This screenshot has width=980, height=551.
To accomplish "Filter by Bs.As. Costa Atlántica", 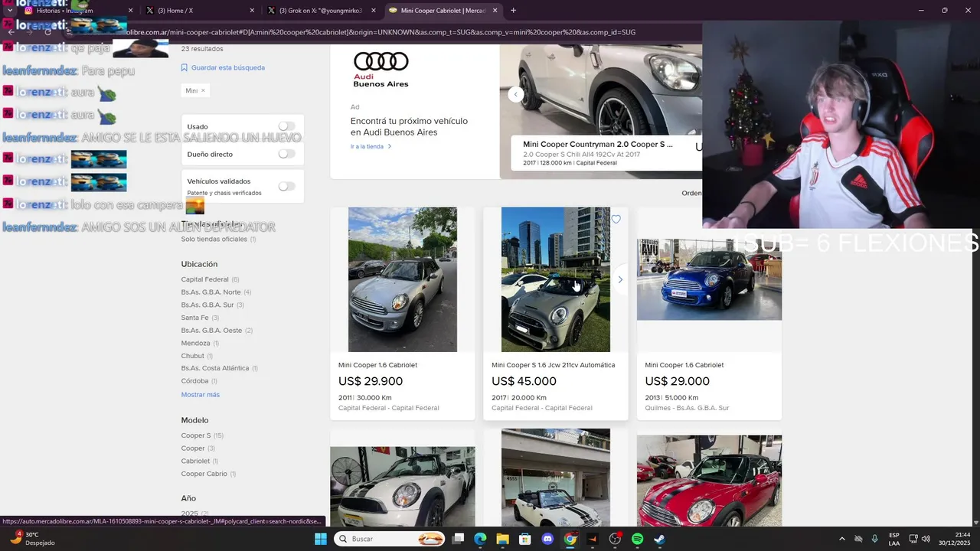I will [x=215, y=368].
